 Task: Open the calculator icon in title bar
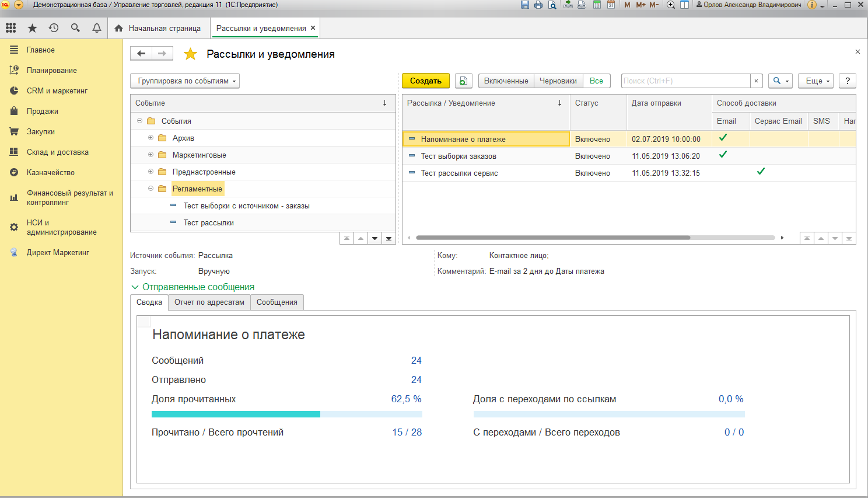pos(597,5)
